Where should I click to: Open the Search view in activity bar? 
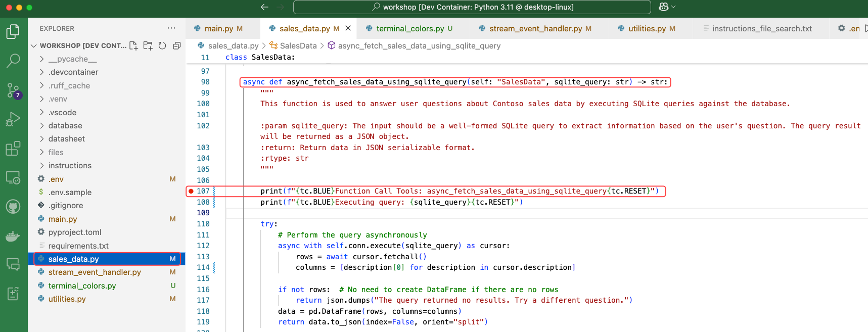pyautogui.click(x=13, y=61)
